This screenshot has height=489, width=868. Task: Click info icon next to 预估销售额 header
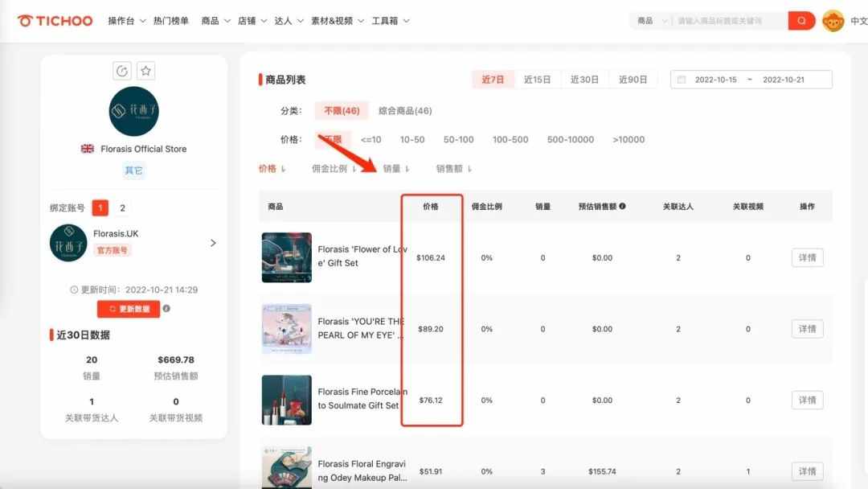622,206
